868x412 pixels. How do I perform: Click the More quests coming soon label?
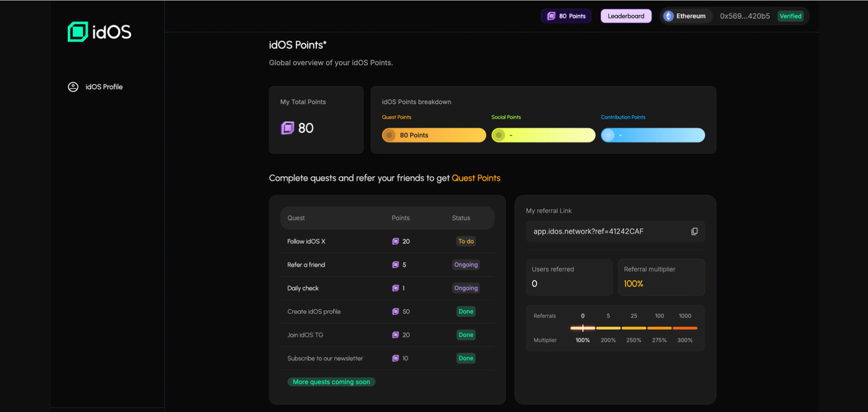tap(331, 382)
